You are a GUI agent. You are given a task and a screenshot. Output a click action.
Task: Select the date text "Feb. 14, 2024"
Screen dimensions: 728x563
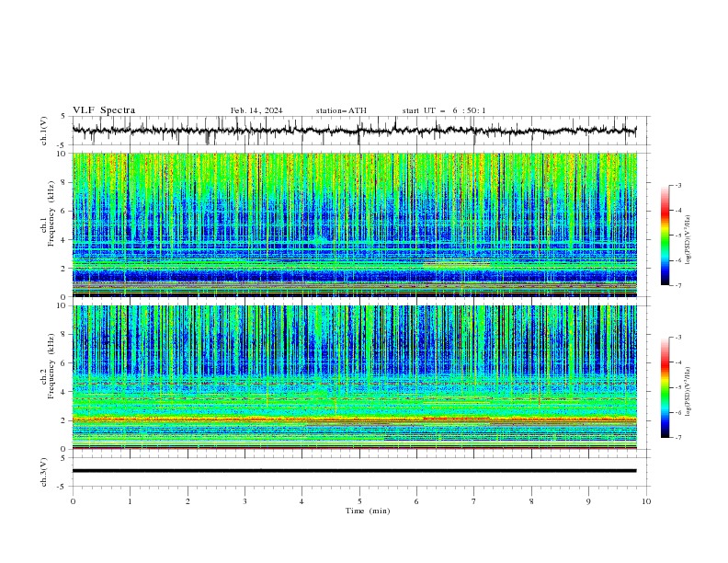point(256,110)
